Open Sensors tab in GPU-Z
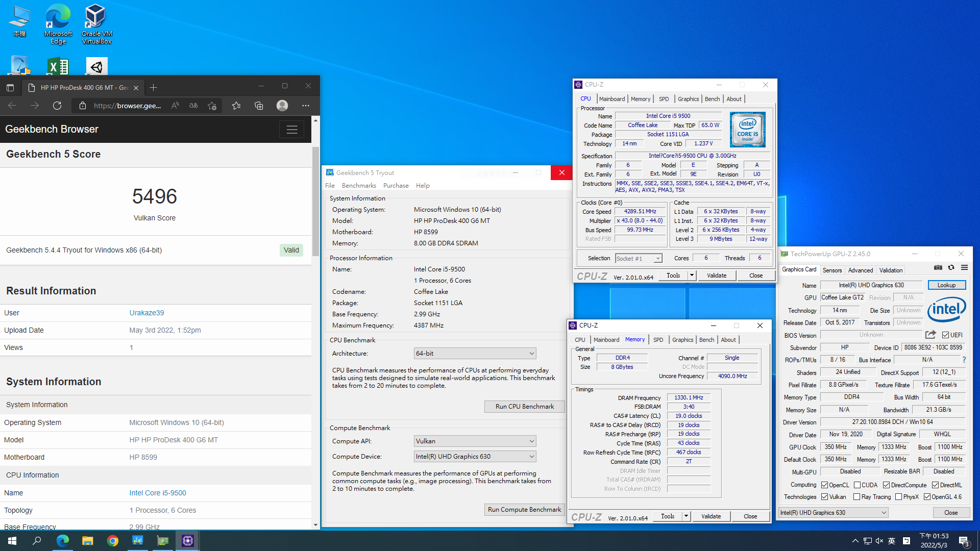980x551 pixels. tap(832, 270)
